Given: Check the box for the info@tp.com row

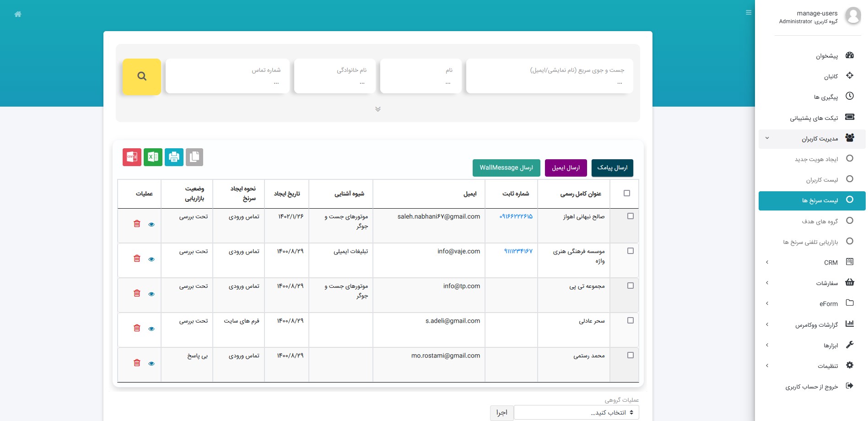Looking at the screenshot, I should [631, 286].
